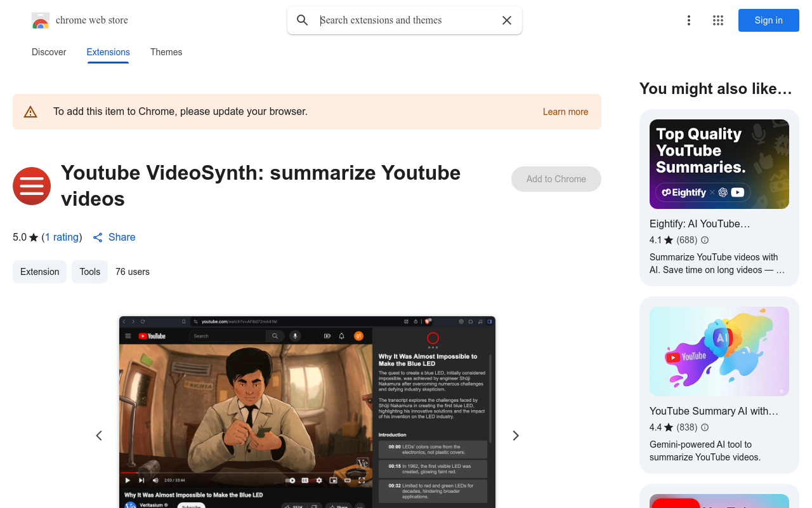This screenshot has width=812, height=508.
Task: Clear the search box with the X icon
Action: pyautogui.click(x=507, y=20)
